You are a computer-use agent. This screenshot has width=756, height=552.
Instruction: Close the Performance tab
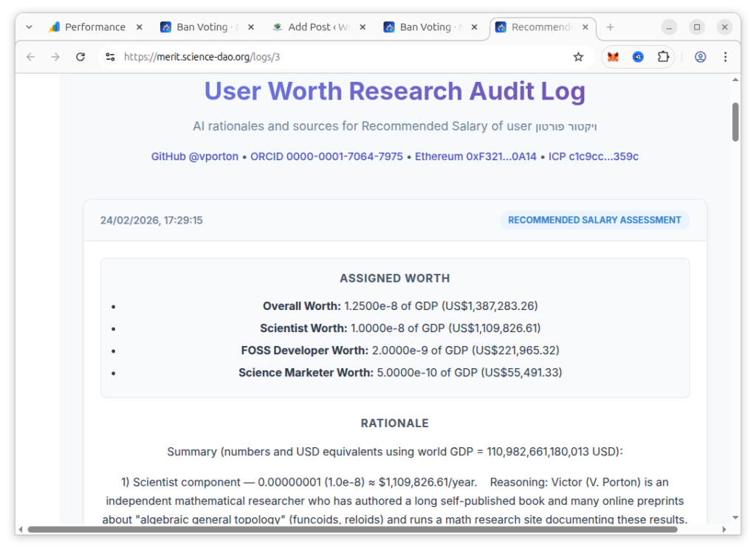[139, 27]
